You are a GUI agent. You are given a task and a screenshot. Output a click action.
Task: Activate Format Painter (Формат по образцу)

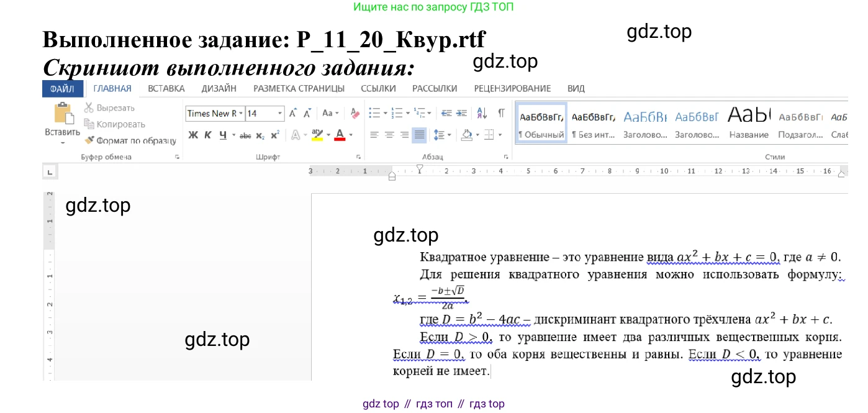(x=130, y=141)
